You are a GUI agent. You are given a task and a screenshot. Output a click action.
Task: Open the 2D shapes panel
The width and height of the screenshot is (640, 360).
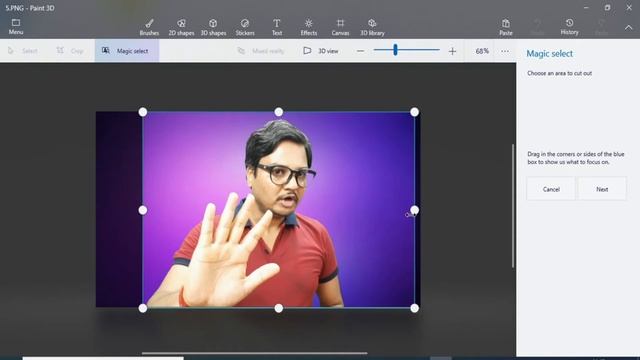[x=181, y=27]
